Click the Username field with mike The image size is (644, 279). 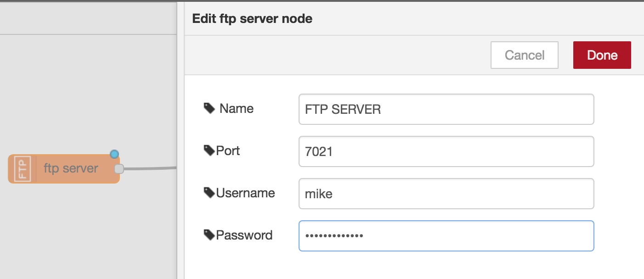tap(446, 194)
